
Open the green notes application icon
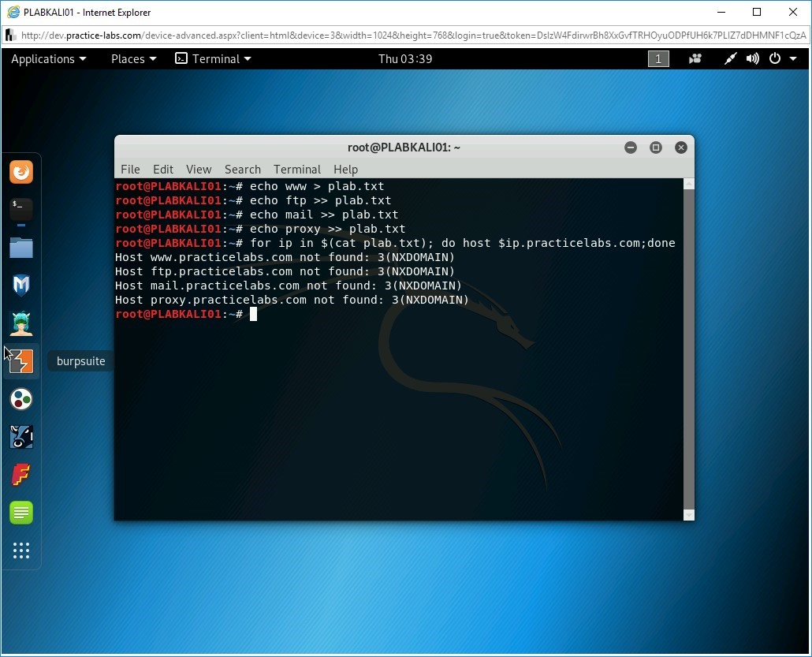pyautogui.click(x=21, y=513)
